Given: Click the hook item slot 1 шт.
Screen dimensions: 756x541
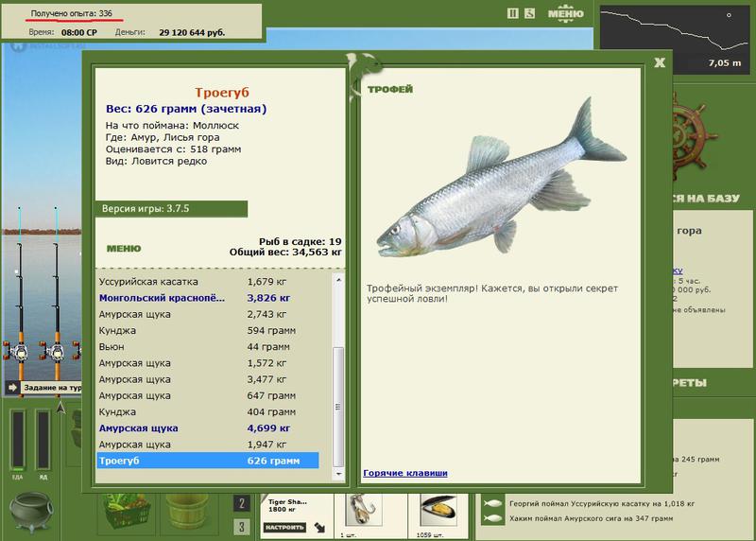Looking at the screenshot, I should coord(364,511).
